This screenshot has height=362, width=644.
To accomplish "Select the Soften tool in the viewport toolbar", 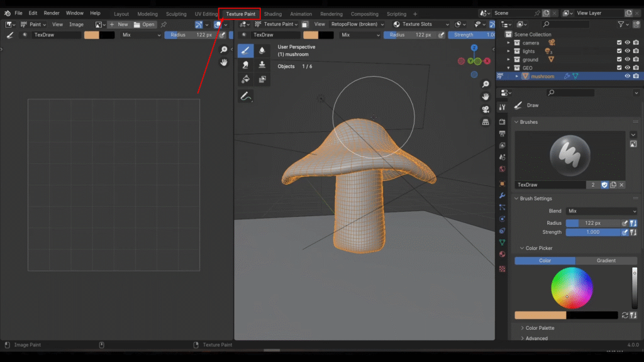I will [262, 50].
